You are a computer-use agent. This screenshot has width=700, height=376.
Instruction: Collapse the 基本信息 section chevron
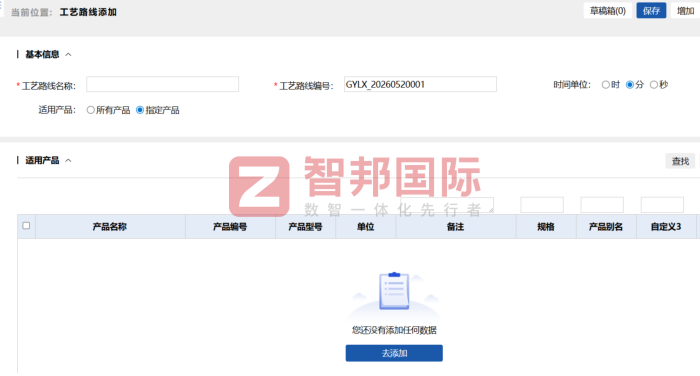[x=68, y=54]
